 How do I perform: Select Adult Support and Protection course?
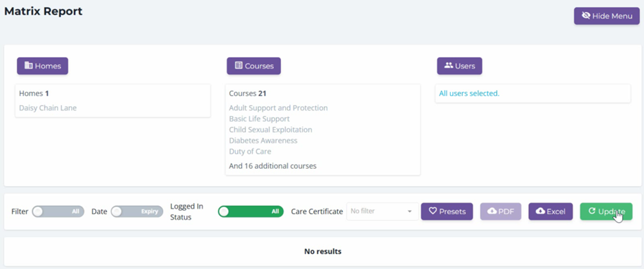tap(278, 108)
